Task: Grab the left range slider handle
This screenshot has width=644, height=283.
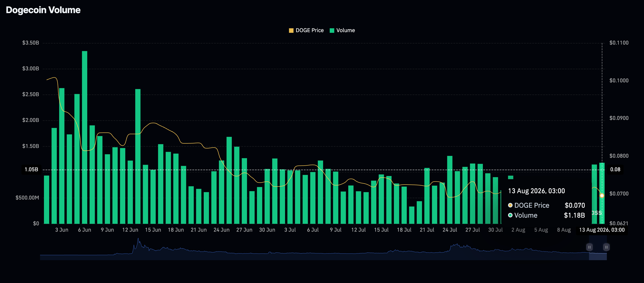Action: [x=589, y=247]
